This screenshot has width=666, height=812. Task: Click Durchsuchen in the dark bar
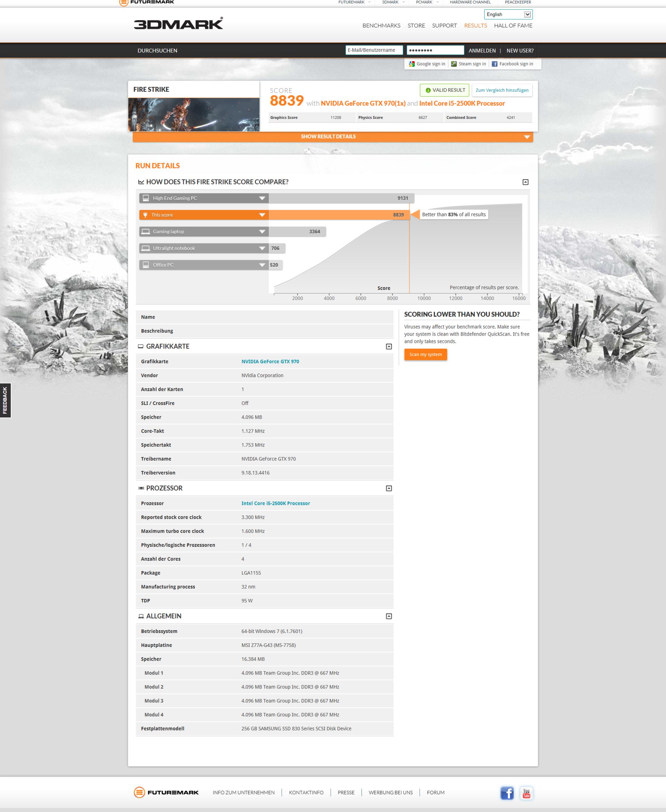click(x=157, y=51)
